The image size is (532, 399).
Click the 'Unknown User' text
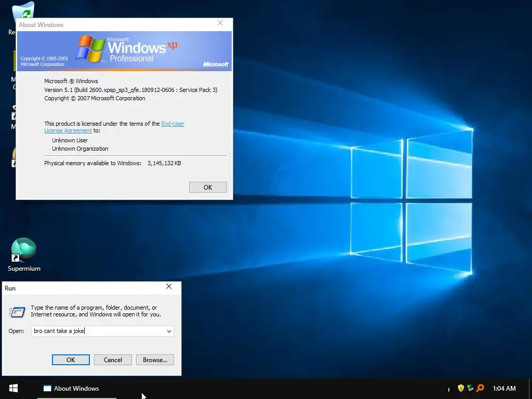pyautogui.click(x=70, y=140)
